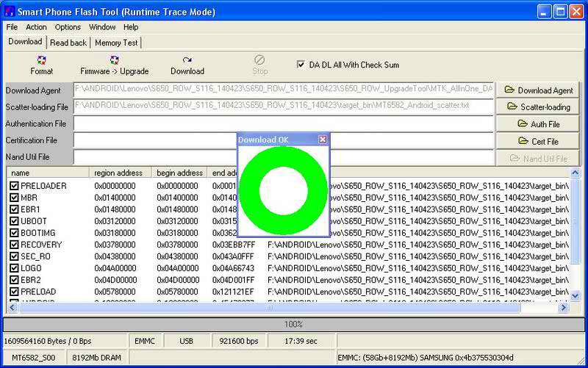Uncheck the PRELOADER partition checkbox
588x368 pixels.
(14, 186)
